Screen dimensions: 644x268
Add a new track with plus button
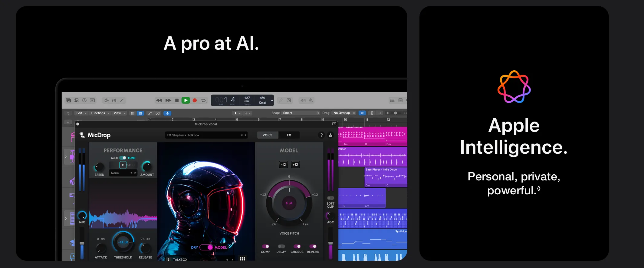(68, 122)
